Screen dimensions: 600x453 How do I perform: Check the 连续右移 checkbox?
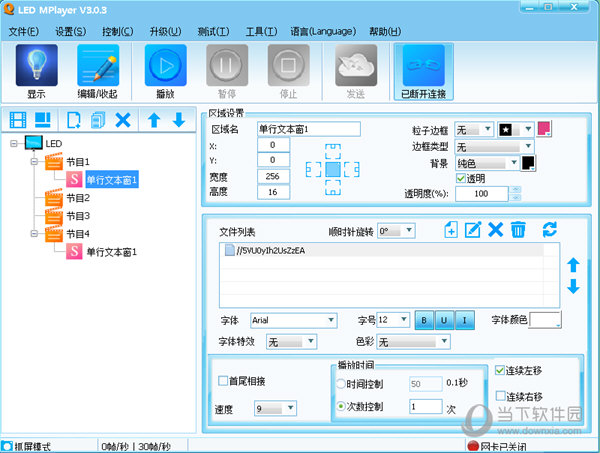(500, 396)
